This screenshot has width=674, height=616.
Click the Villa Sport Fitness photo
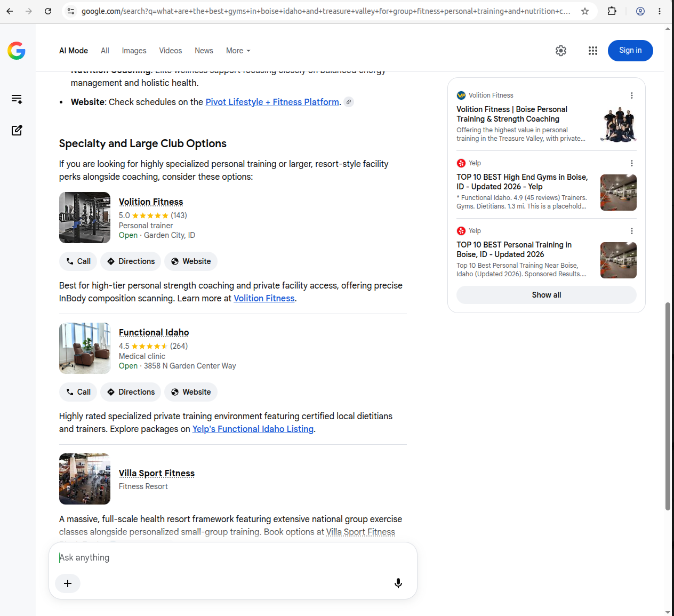(85, 479)
